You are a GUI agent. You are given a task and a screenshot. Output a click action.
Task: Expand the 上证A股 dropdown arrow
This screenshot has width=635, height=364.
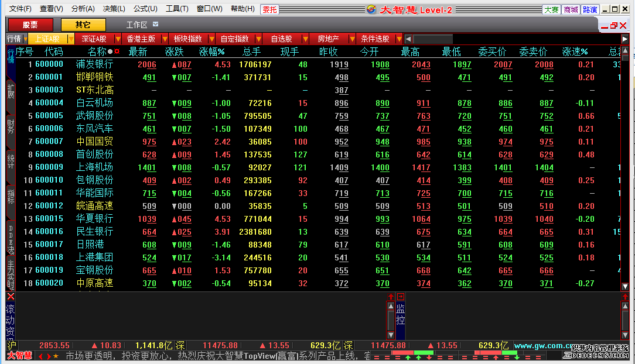coord(71,39)
